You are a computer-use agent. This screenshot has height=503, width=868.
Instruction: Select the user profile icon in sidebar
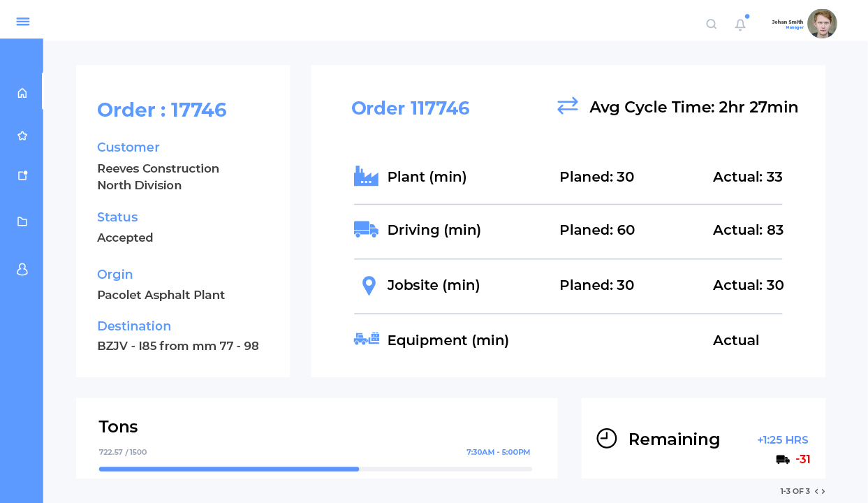[22, 269]
